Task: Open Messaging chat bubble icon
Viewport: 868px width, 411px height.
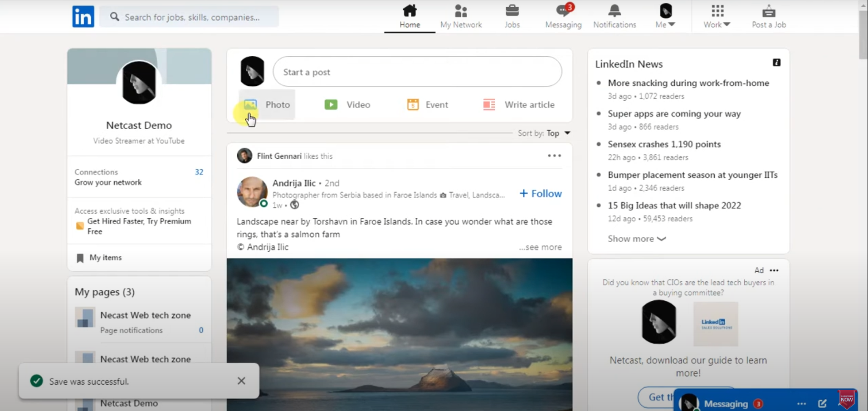Action: pyautogui.click(x=563, y=10)
